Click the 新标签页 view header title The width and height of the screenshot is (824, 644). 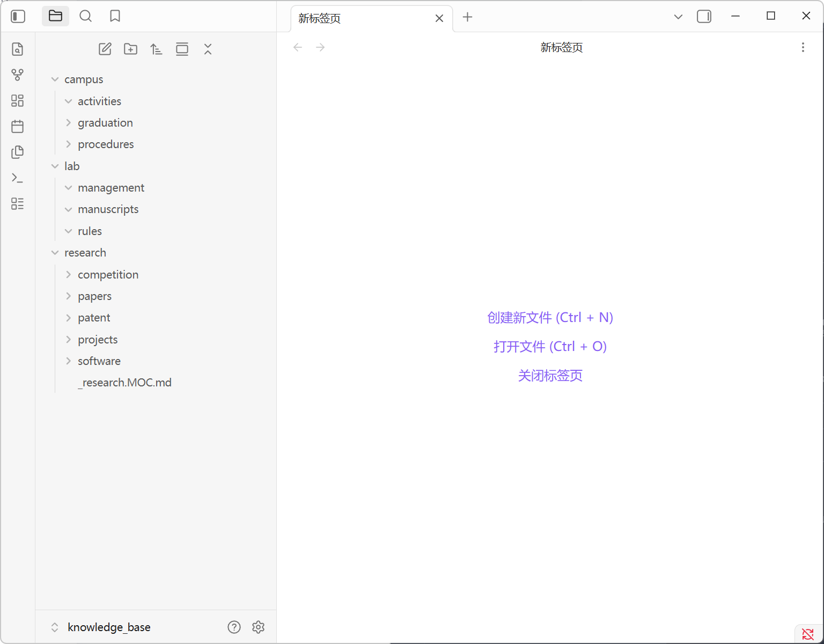pyautogui.click(x=562, y=47)
